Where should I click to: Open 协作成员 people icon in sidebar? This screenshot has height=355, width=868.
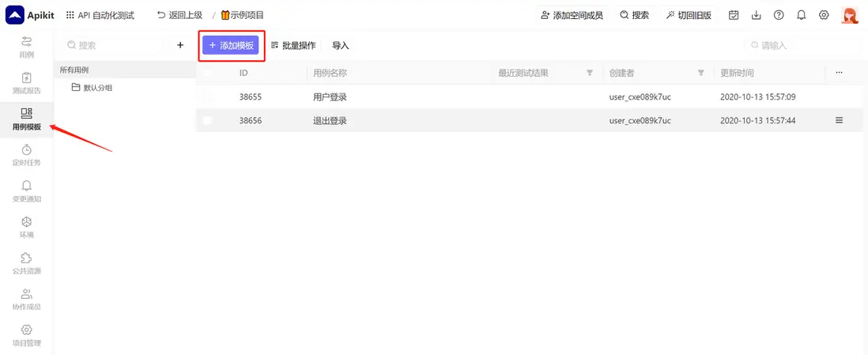coord(27,294)
